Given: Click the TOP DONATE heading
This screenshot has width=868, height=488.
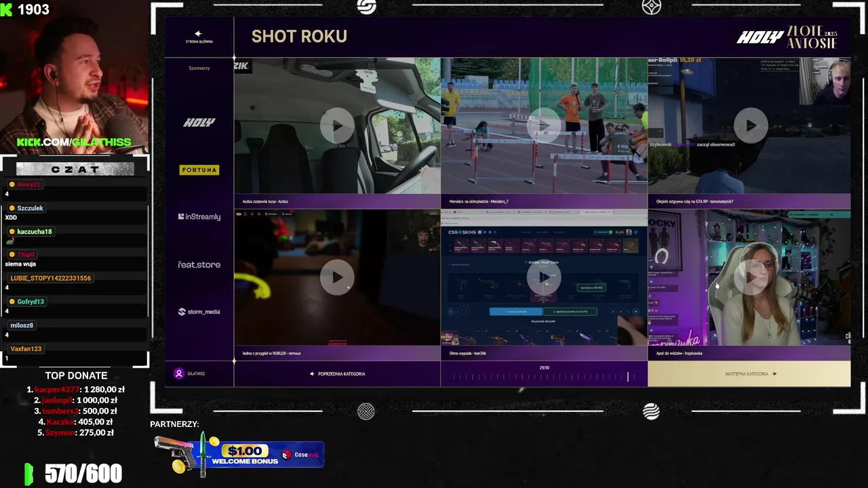Looking at the screenshot, I should point(76,375).
